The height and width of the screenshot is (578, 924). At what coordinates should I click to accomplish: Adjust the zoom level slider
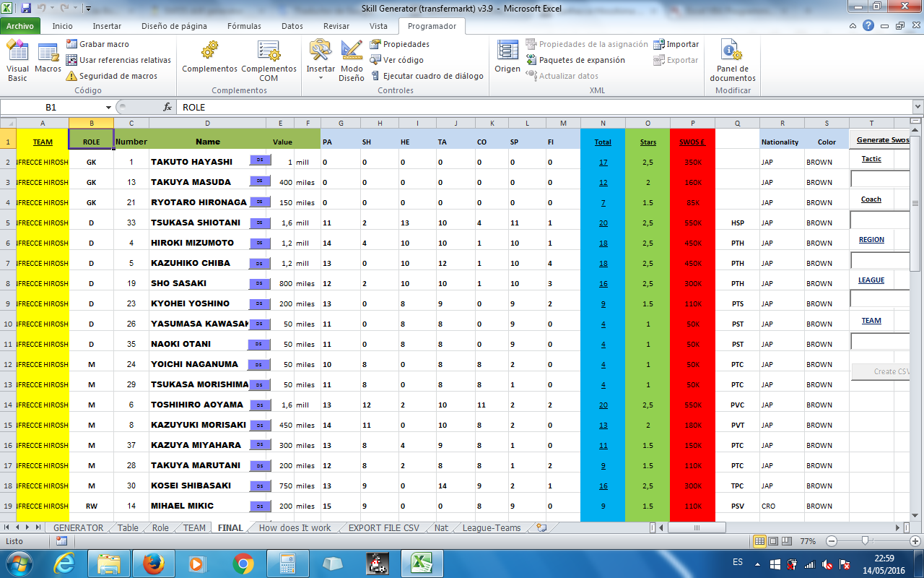pos(865,541)
